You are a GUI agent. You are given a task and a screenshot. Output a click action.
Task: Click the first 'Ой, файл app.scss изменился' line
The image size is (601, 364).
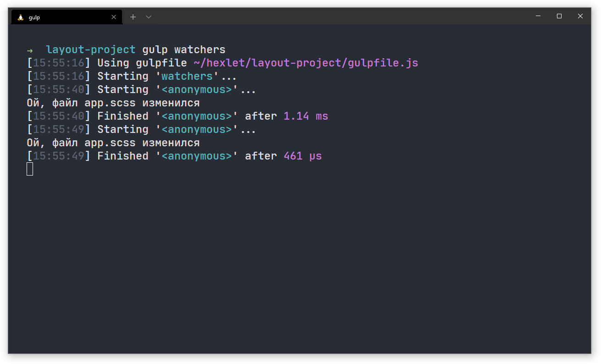pyautogui.click(x=113, y=103)
